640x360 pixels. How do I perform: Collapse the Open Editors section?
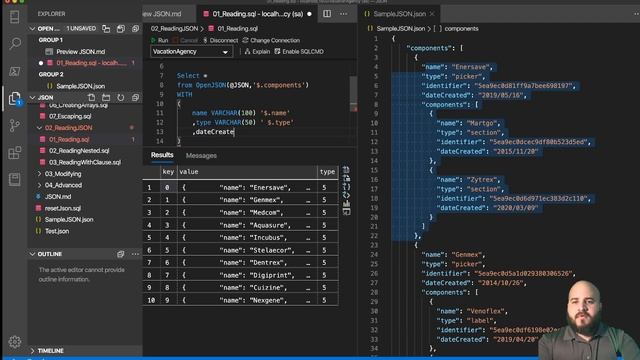32,29
